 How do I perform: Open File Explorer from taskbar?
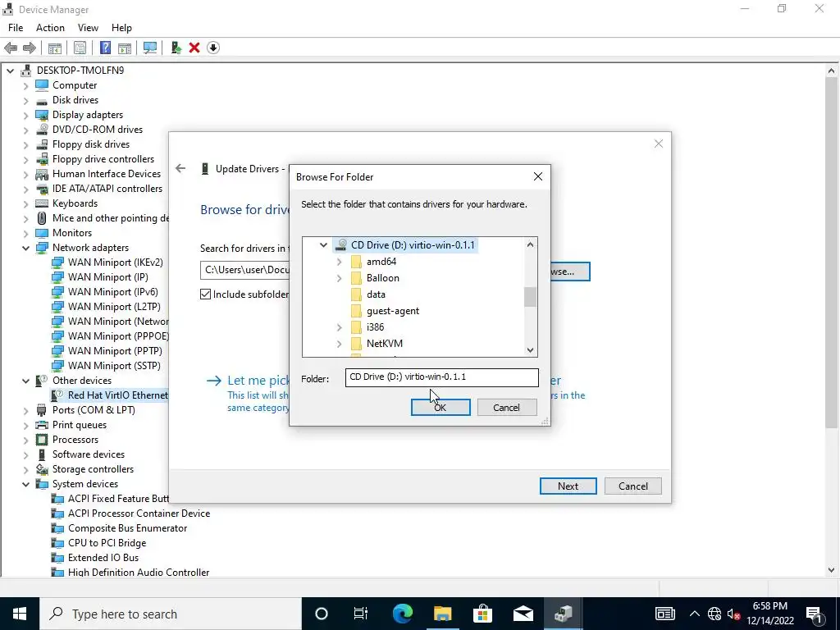442,614
